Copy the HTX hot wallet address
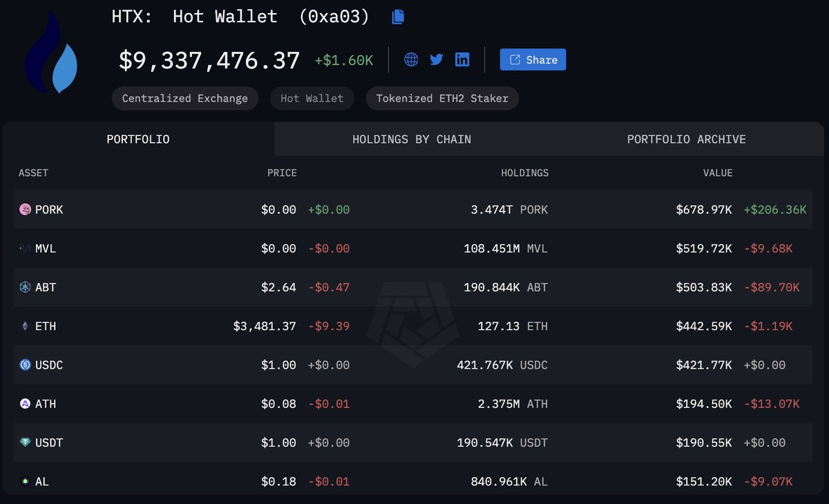 point(398,17)
